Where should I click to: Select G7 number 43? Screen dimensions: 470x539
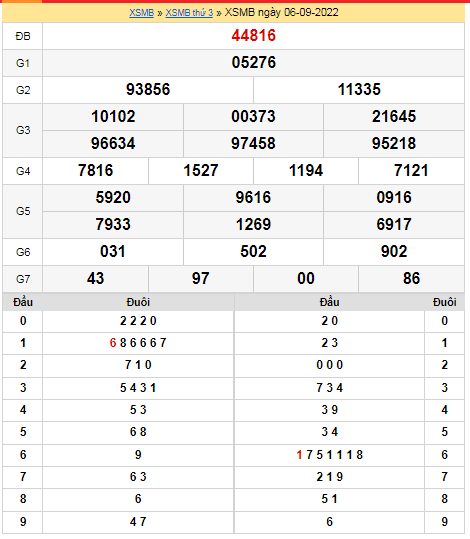tap(95, 278)
